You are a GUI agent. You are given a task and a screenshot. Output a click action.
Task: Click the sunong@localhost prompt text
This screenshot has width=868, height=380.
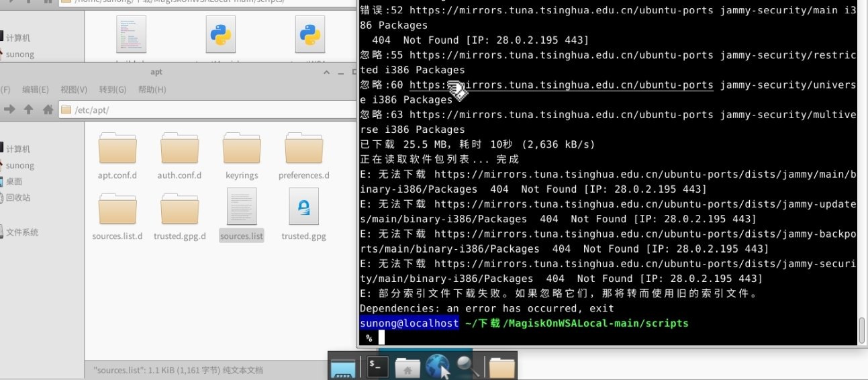click(x=409, y=323)
